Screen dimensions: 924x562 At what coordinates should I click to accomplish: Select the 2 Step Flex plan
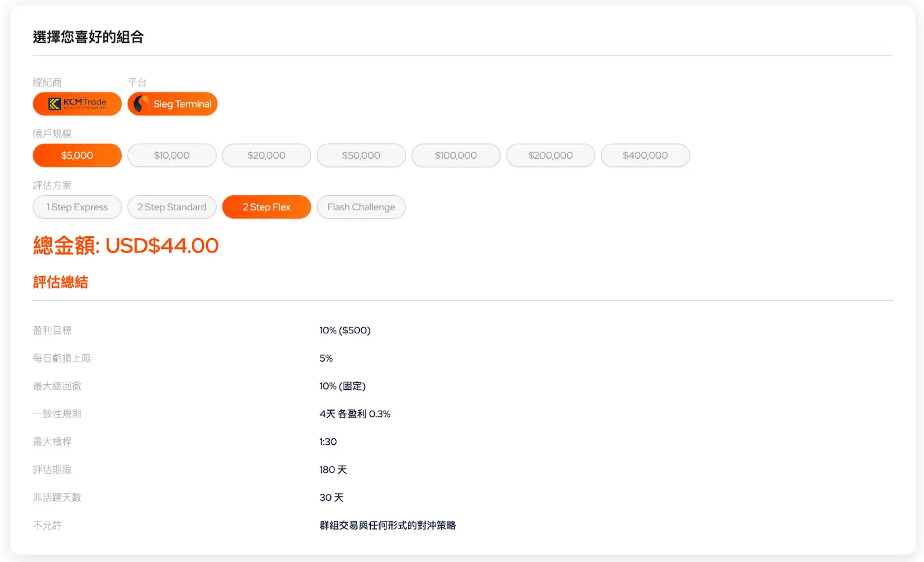pos(266,207)
